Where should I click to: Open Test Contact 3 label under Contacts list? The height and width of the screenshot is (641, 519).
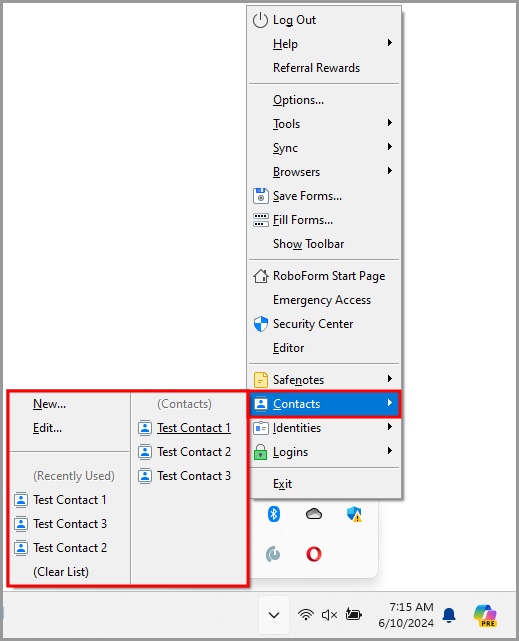coord(194,476)
